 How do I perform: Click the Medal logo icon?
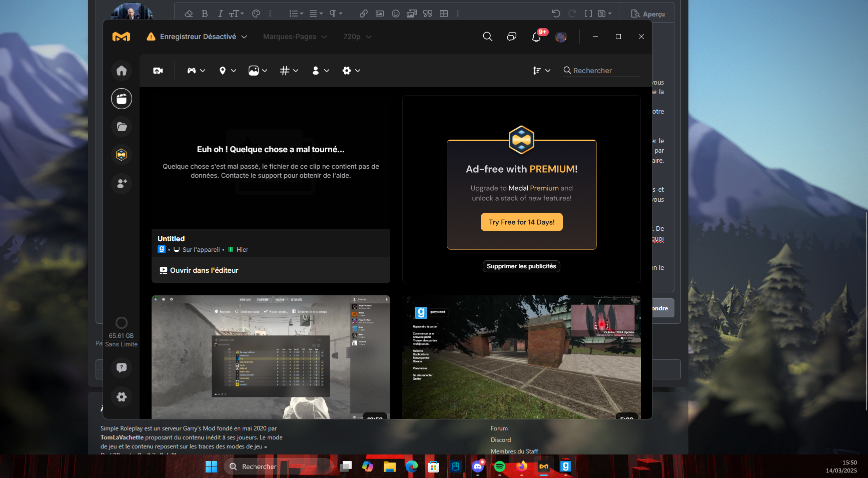tap(121, 37)
